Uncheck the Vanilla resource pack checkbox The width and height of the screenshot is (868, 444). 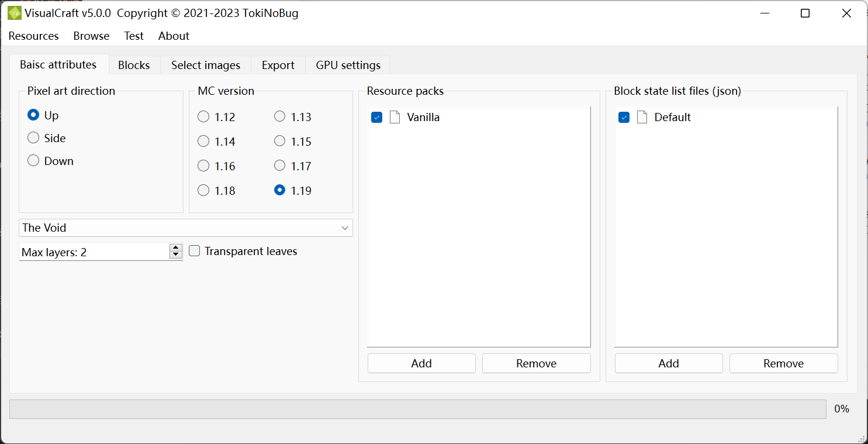coord(377,118)
